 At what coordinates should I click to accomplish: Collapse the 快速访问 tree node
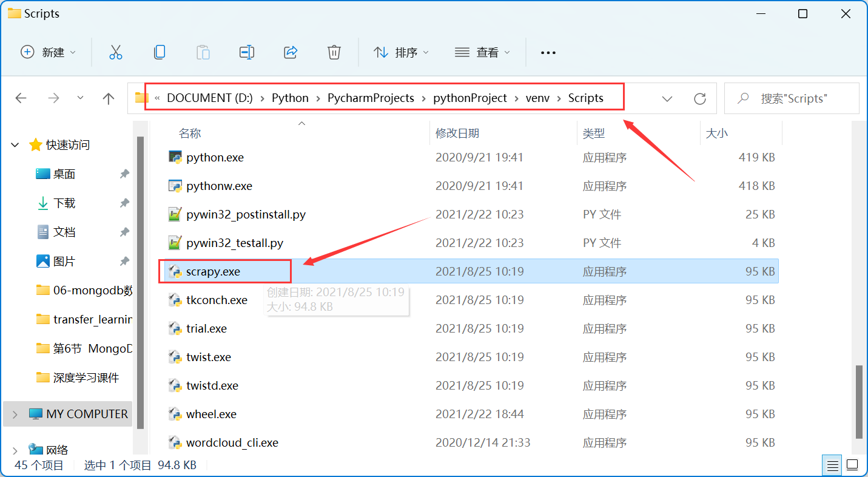[x=15, y=145]
